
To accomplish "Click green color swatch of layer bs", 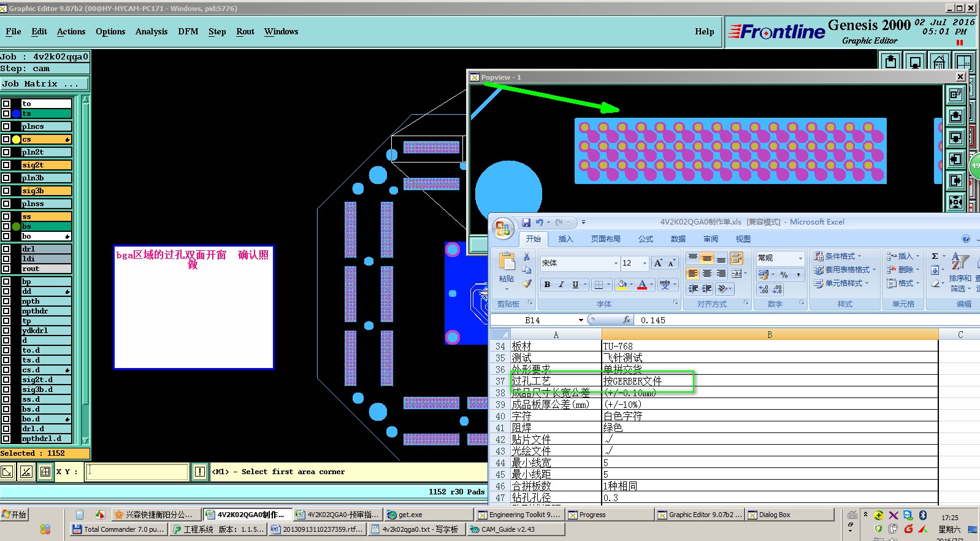I will 16,226.
